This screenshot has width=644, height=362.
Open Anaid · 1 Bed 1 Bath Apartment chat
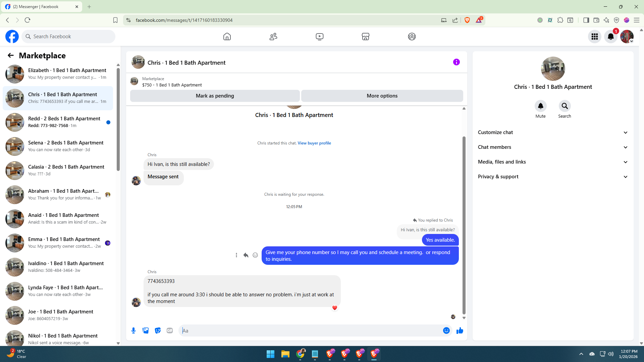point(58,219)
